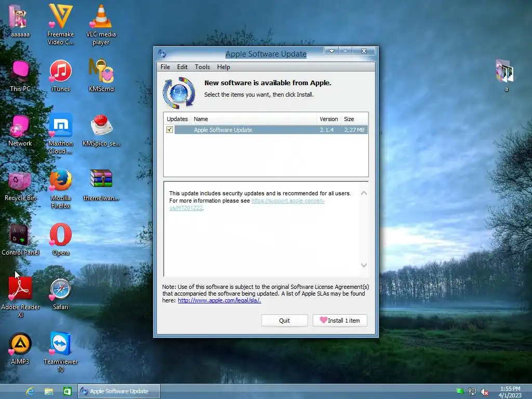
Task: Sort by the Size column header
Action: [354, 119]
